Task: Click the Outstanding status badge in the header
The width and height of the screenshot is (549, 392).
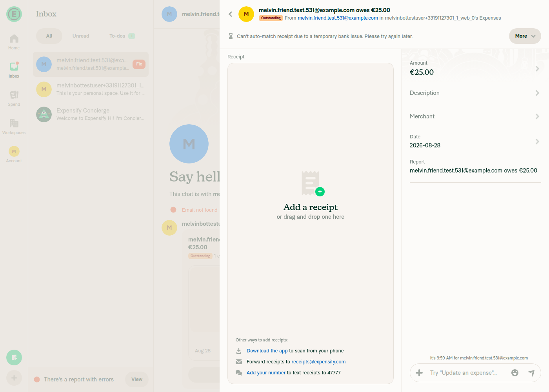Action: 271,18
